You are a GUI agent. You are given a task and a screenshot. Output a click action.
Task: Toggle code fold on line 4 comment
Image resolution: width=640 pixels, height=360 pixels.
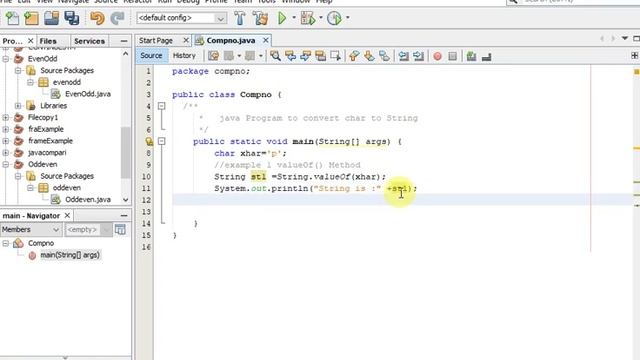click(162, 106)
